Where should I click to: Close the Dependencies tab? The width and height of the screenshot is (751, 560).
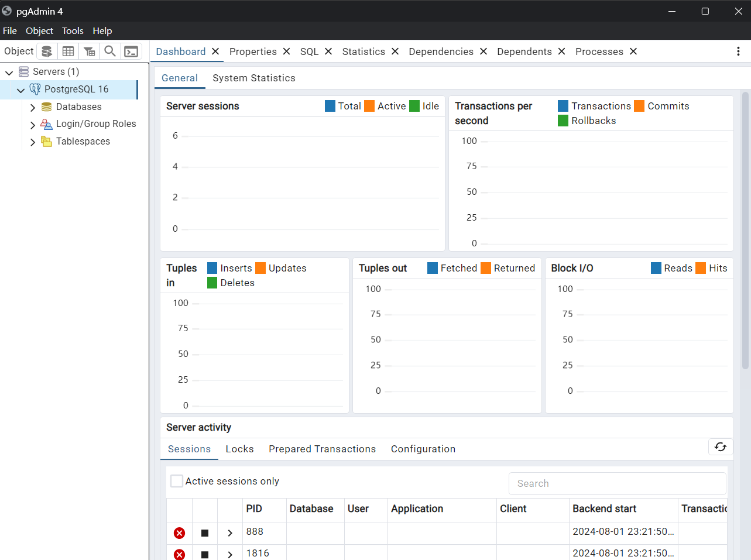(x=483, y=51)
